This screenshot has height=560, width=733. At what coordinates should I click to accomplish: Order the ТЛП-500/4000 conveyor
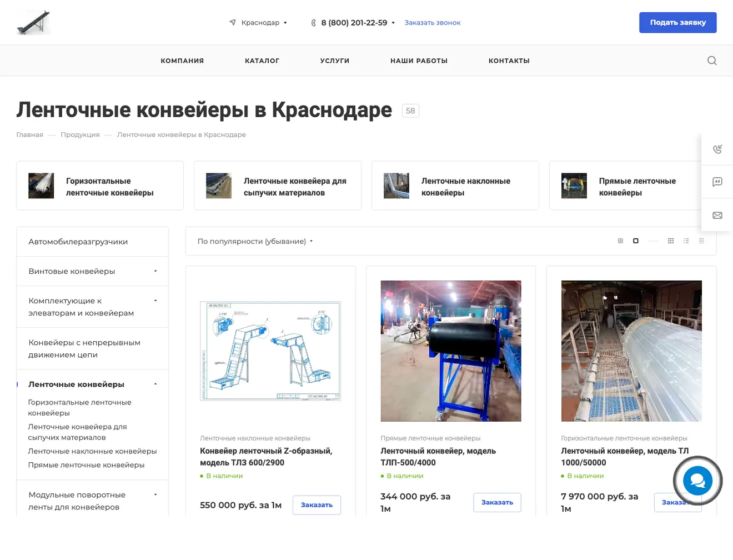point(497,502)
